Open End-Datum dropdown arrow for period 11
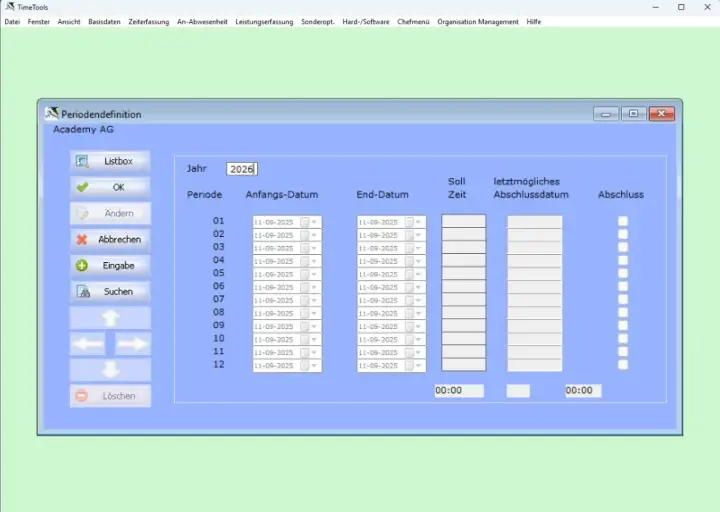Screen dimensions: 720x512 pos(419,353)
